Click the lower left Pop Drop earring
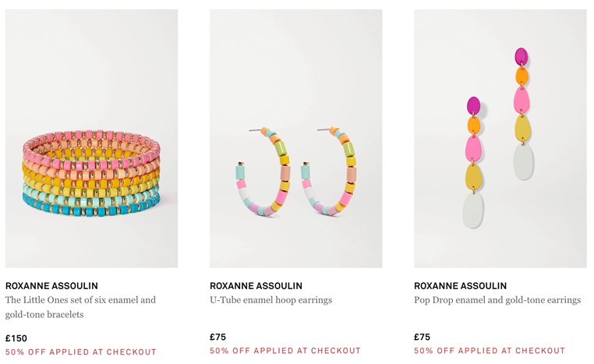594x364 pixels. pos(473,162)
